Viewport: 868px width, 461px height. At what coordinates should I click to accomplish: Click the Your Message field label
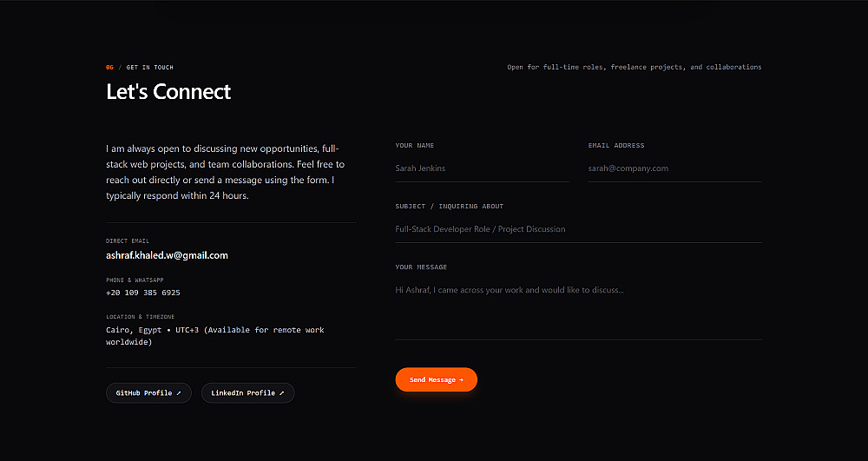click(x=421, y=267)
